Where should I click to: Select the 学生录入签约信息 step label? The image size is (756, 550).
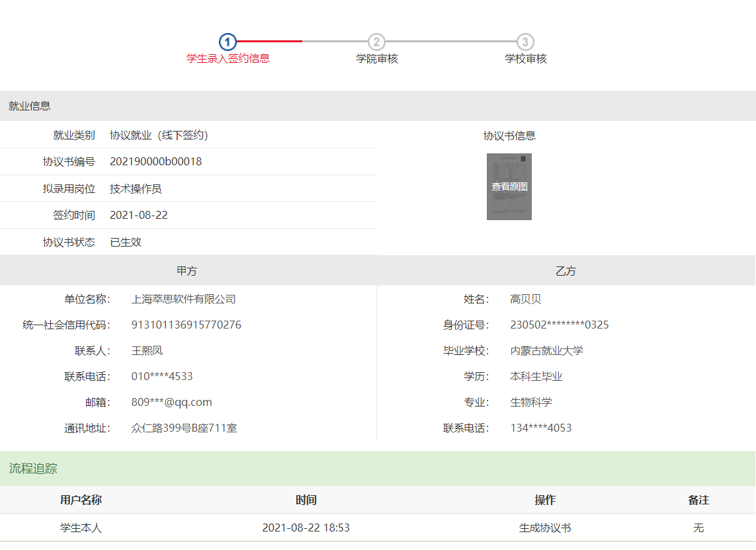point(228,58)
